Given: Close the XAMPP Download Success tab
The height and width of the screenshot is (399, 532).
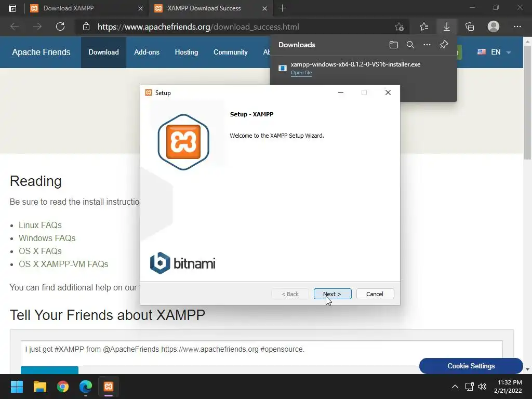Looking at the screenshot, I should point(264,8).
